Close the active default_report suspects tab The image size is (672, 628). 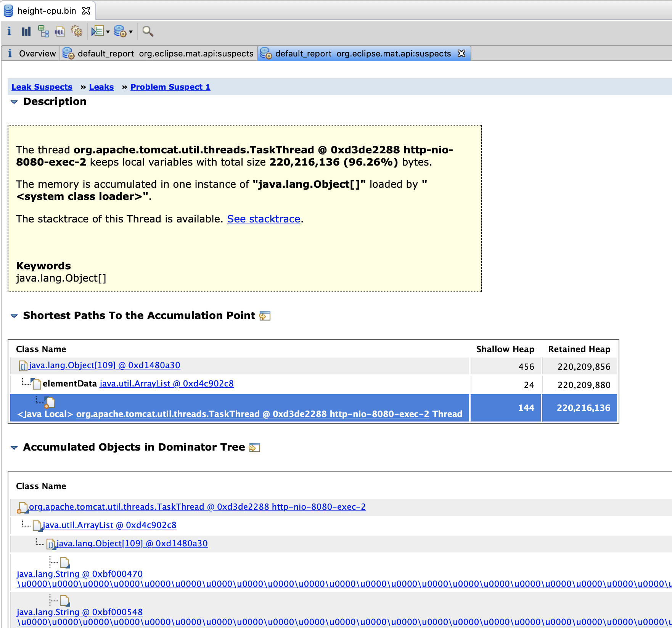[x=461, y=53]
